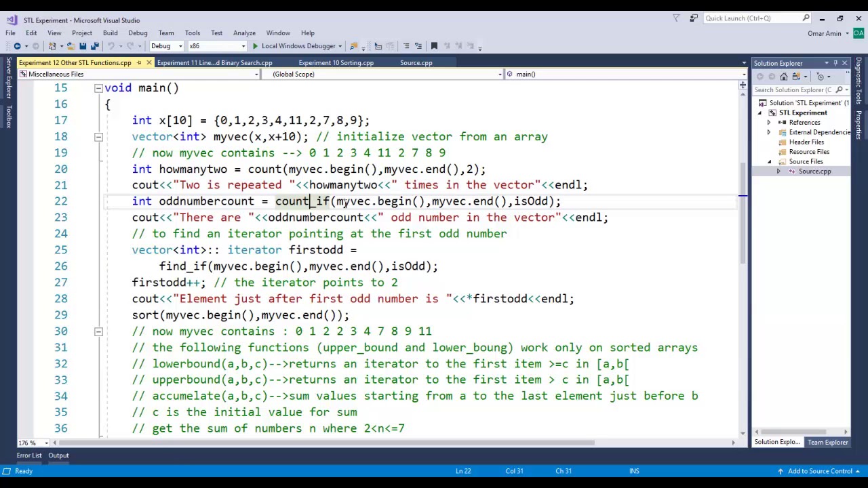Click the Save All toolbar icon

tap(94, 46)
